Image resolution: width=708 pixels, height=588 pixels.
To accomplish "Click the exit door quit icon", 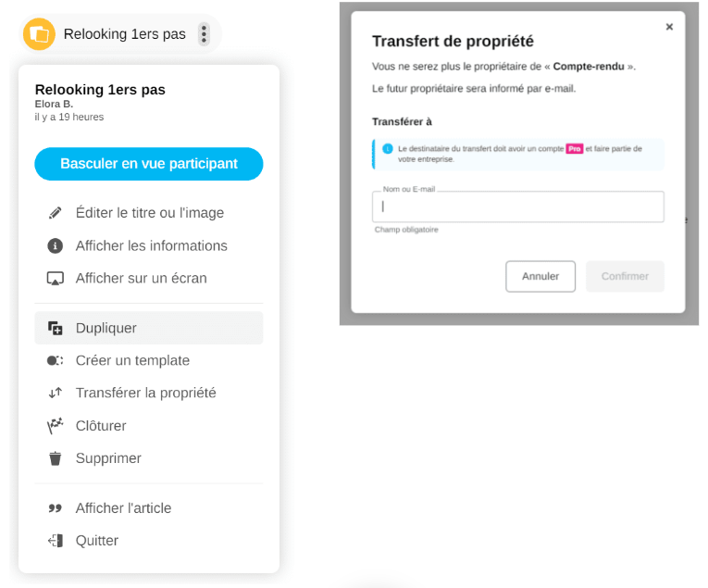I will [56, 541].
